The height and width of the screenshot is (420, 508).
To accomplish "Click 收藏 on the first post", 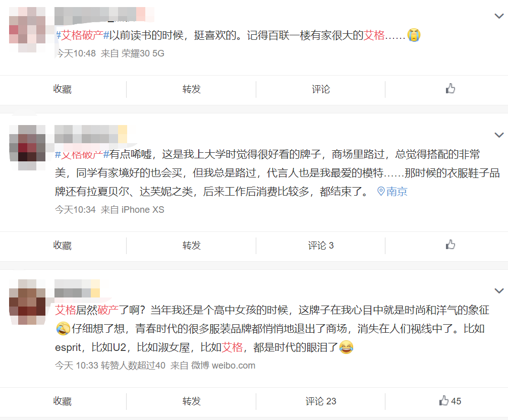I will 62,89.
